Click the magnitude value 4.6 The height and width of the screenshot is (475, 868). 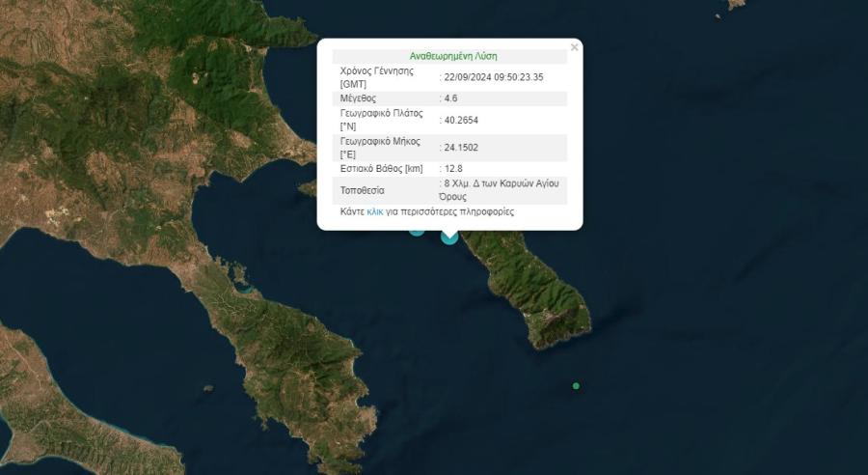[x=450, y=98]
